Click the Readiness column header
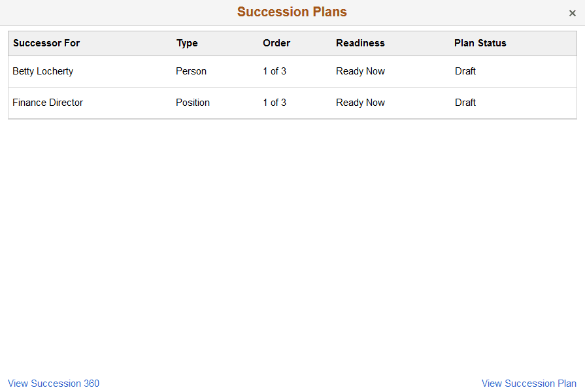585x392 pixels. (360, 43)
